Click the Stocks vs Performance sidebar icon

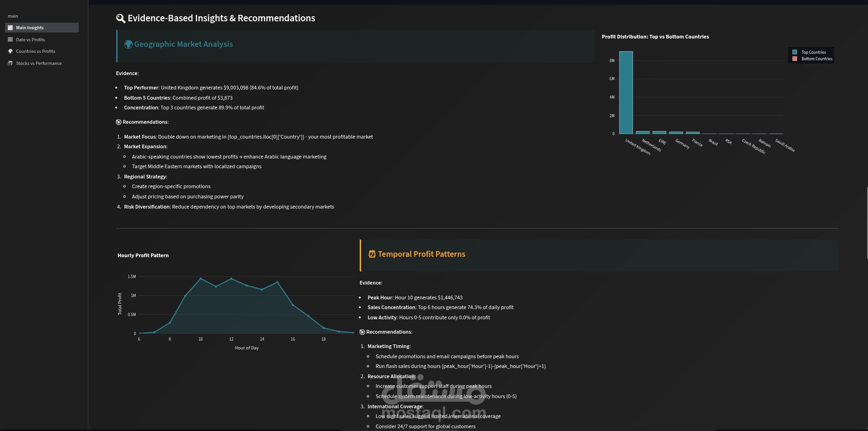click(x=10, y=63)
